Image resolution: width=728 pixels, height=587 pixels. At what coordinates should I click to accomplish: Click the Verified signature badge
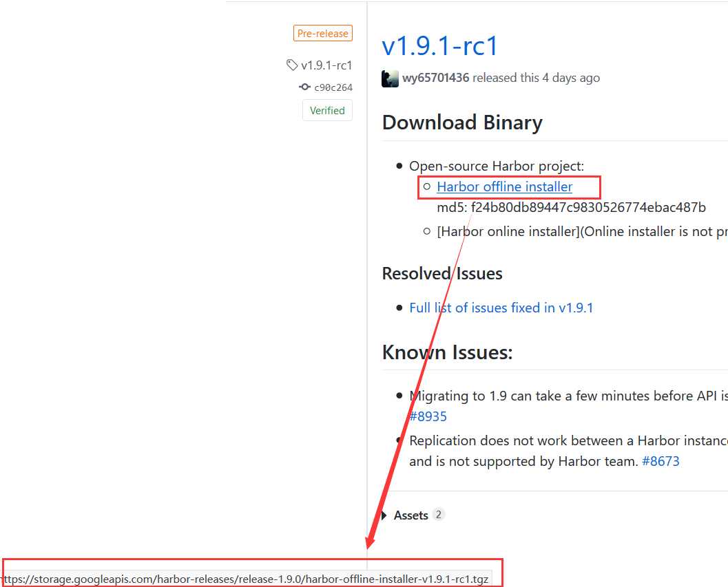(327, 110)
